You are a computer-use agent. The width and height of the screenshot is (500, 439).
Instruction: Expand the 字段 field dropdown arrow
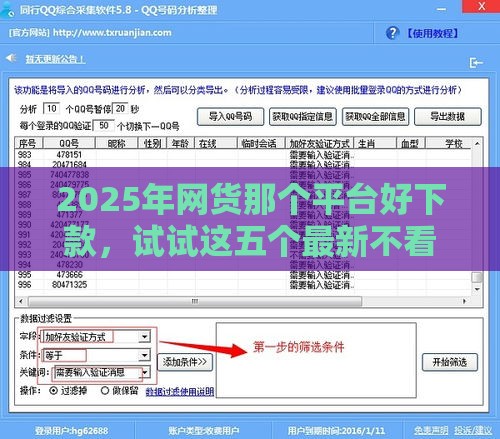pos(144,337)
